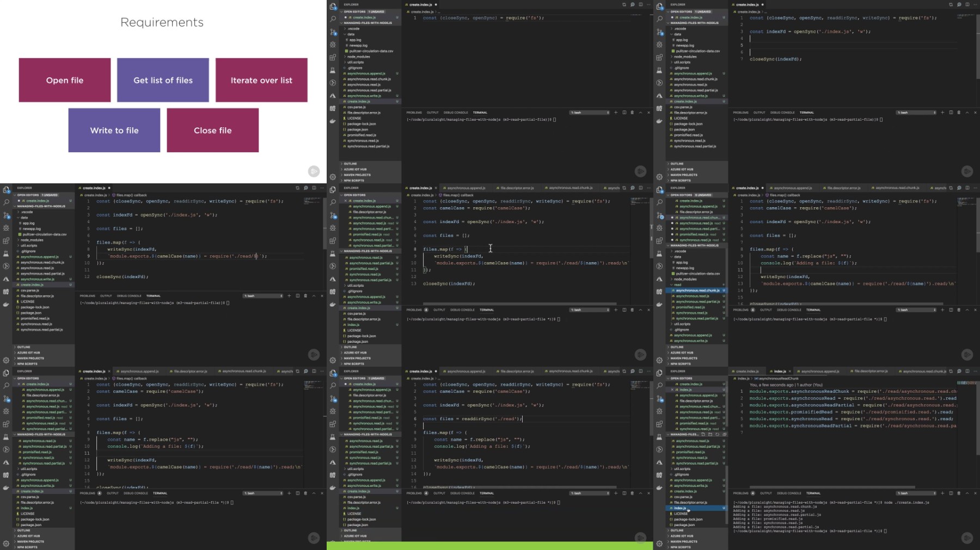
Task: Click split editor icon in seven-line code frame
Action: tap(967, 4)
